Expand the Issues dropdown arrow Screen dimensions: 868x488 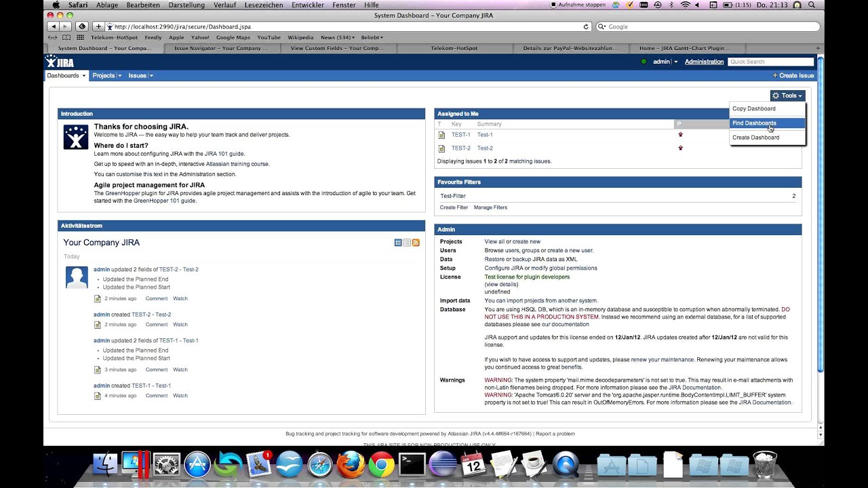[151, 76]
